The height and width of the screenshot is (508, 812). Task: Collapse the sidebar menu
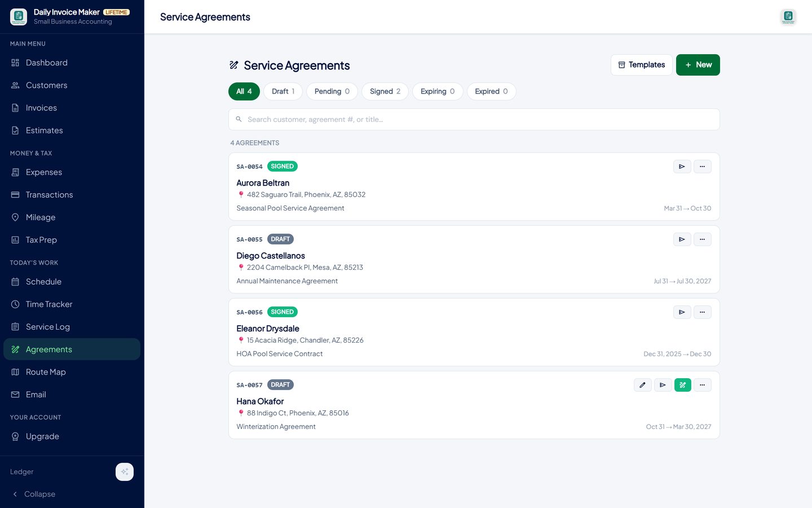[34, 494]
